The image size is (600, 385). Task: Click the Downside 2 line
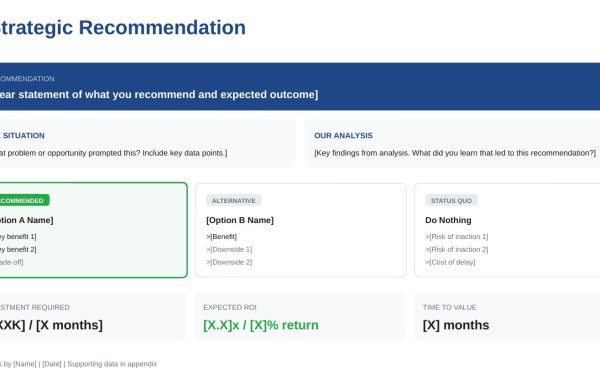(229, 262)
